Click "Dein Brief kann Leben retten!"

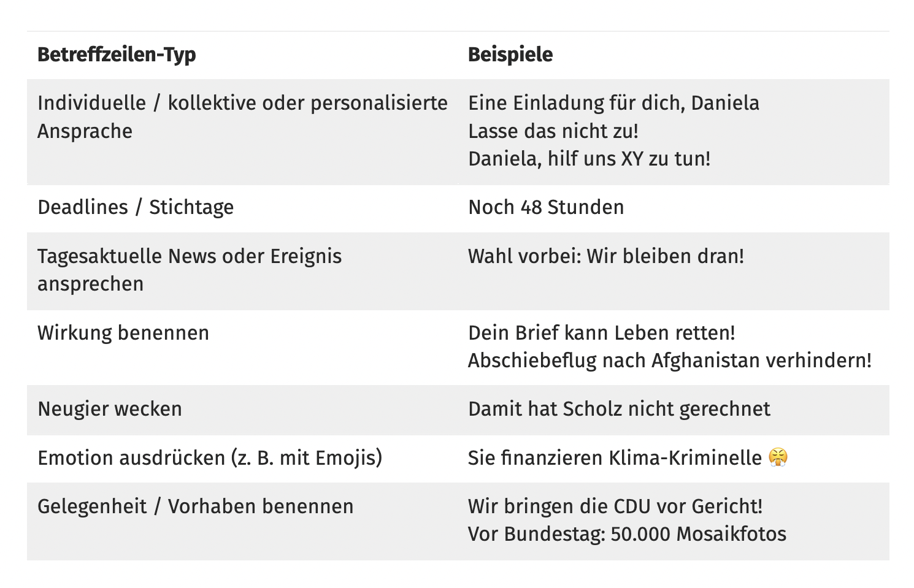[601, 333]
